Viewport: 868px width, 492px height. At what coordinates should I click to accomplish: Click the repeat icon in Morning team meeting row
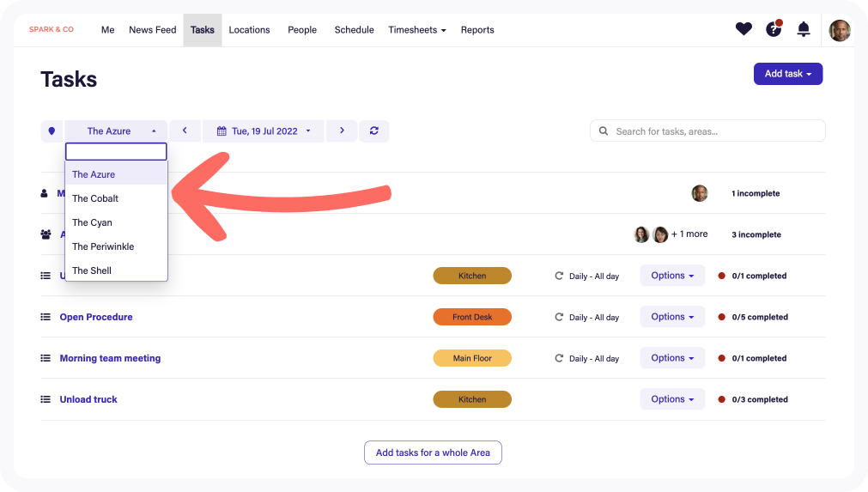(559, 358)
